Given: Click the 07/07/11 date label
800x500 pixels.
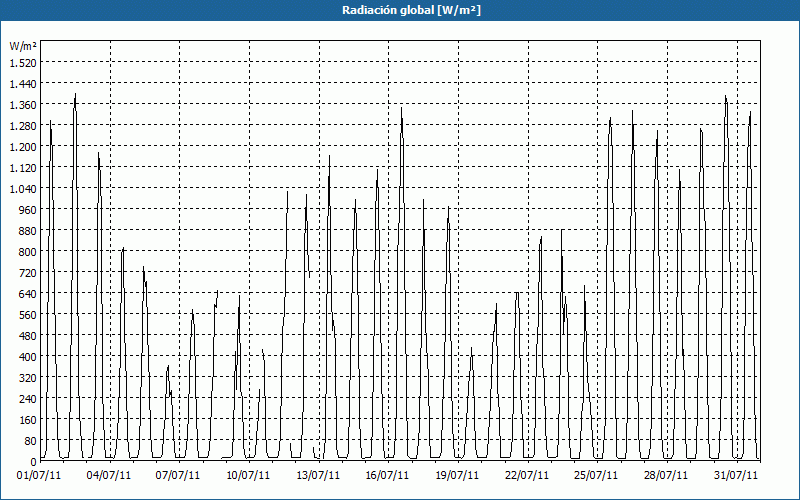Looking at the screenshot, I should pos(178,476).
